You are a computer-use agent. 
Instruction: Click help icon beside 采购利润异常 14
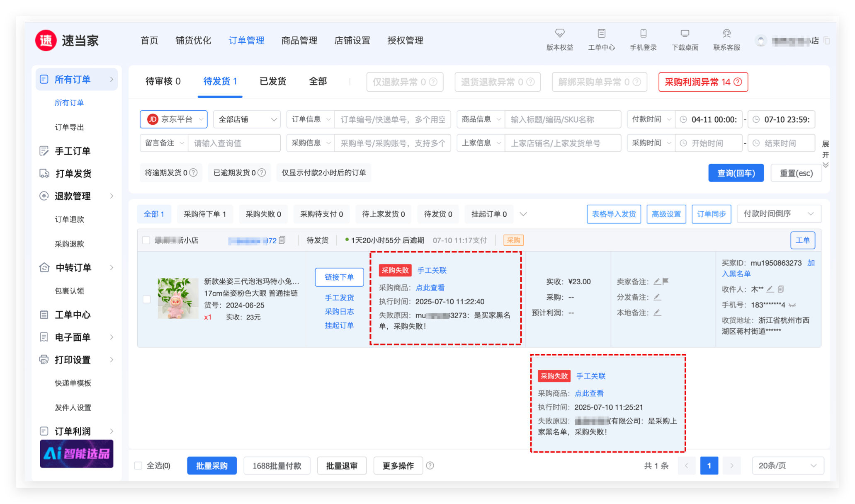(738, 82)
